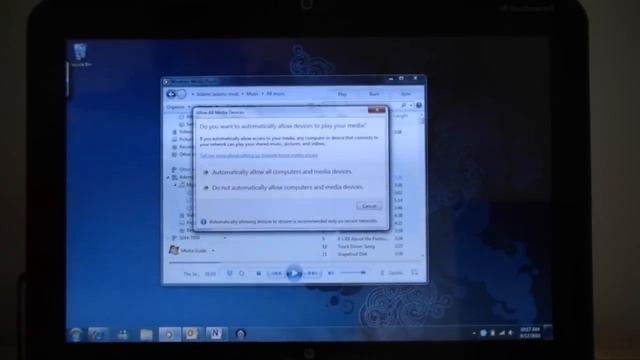The image size is (640, 360).
Task: Switch to the Burn tab
Action: pyautogui.click(x=374, y=94)
